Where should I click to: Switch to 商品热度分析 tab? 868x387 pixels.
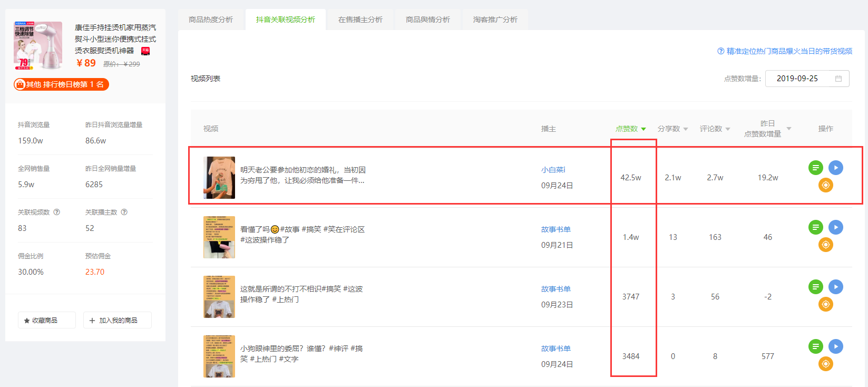point(211,20)
